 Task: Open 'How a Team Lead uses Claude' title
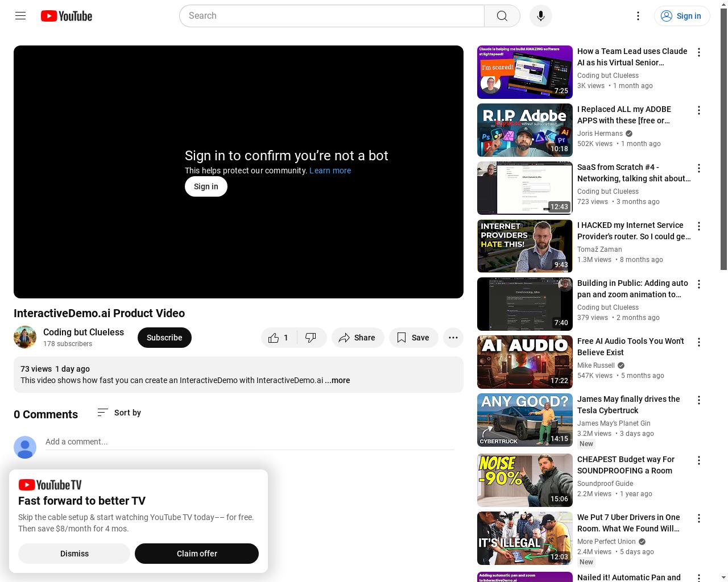(x=632, y=57)
